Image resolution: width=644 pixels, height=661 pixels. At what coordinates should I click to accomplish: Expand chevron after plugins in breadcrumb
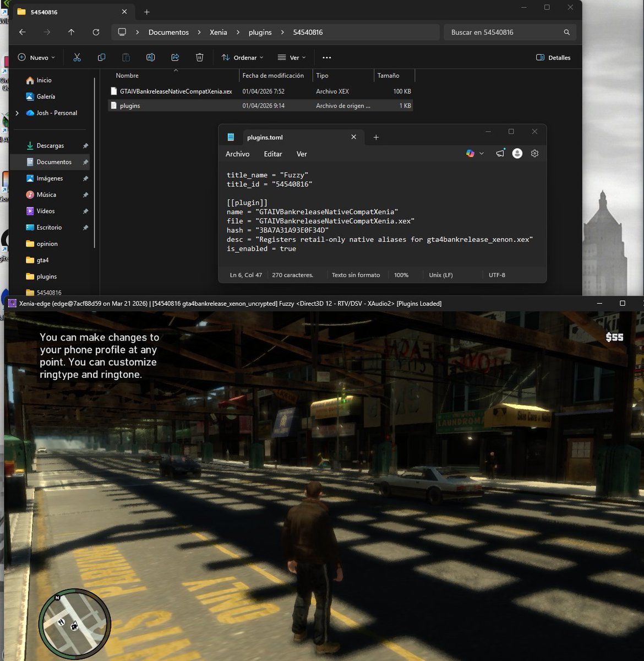[282, 32]
